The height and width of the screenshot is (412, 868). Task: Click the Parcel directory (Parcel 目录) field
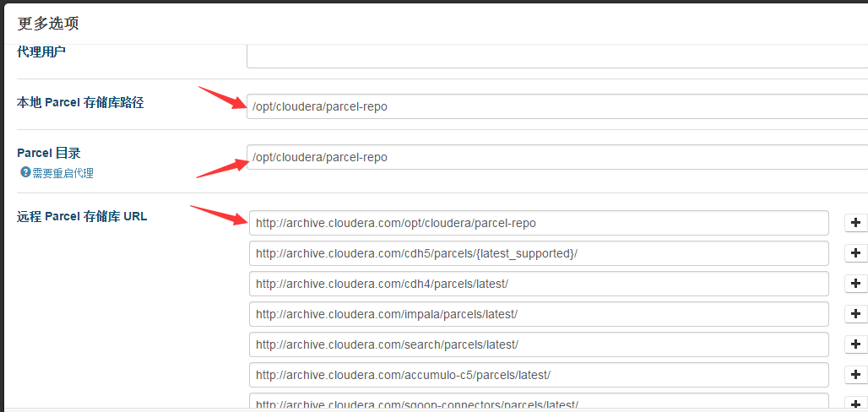click(x=557, y=157)
